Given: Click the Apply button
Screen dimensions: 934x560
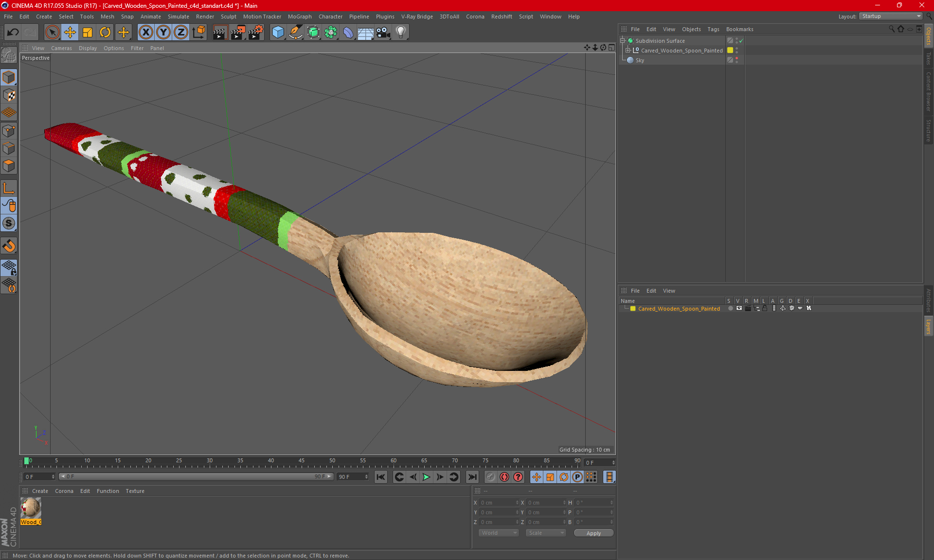Looking at the screenshot, I should [593, 533].
